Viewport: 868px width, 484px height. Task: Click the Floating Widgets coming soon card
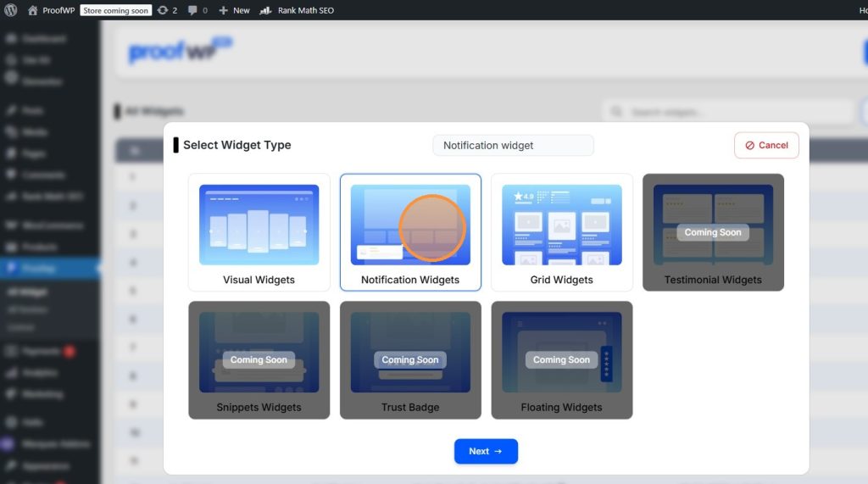[x=561, y=360]
